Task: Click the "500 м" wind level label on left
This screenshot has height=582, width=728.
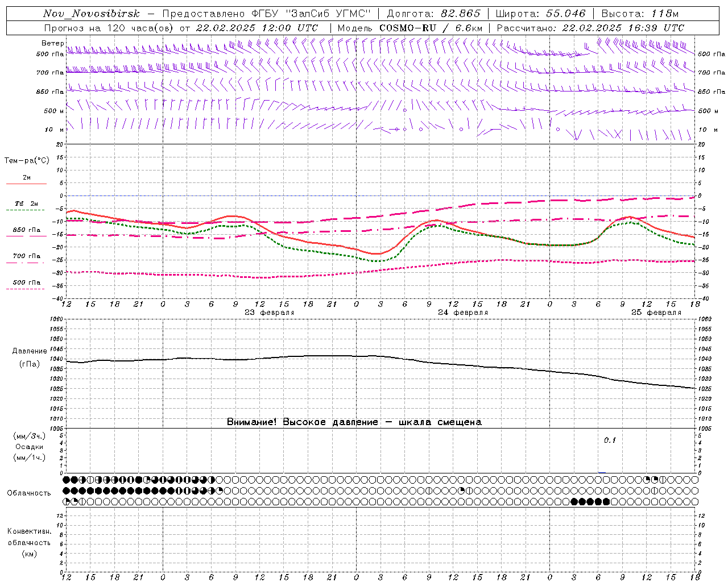Action: coord(53,111)
